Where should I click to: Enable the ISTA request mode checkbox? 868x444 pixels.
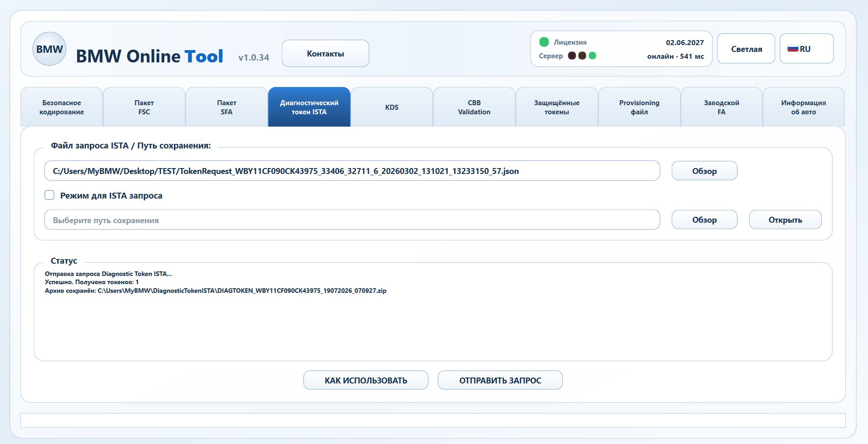(49, 195)
